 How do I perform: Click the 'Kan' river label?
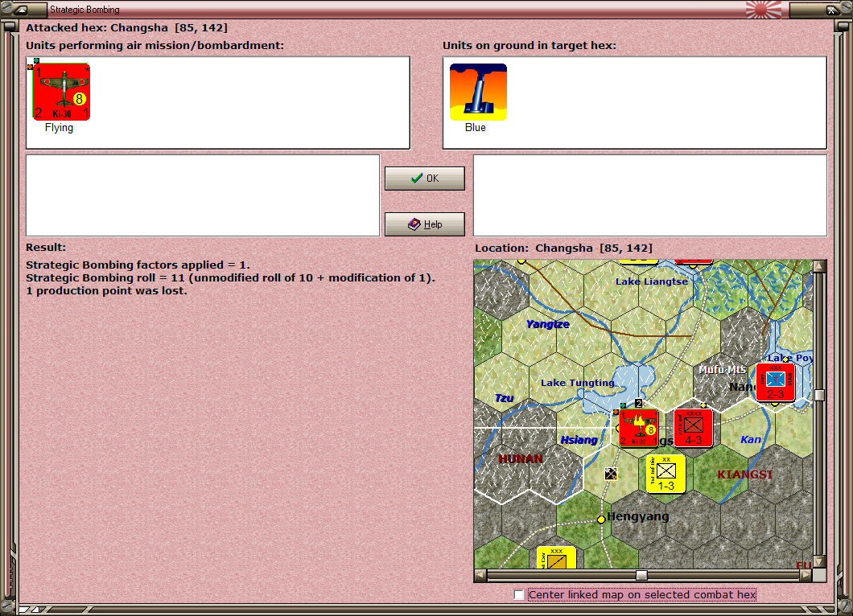(x=751, y=439)
